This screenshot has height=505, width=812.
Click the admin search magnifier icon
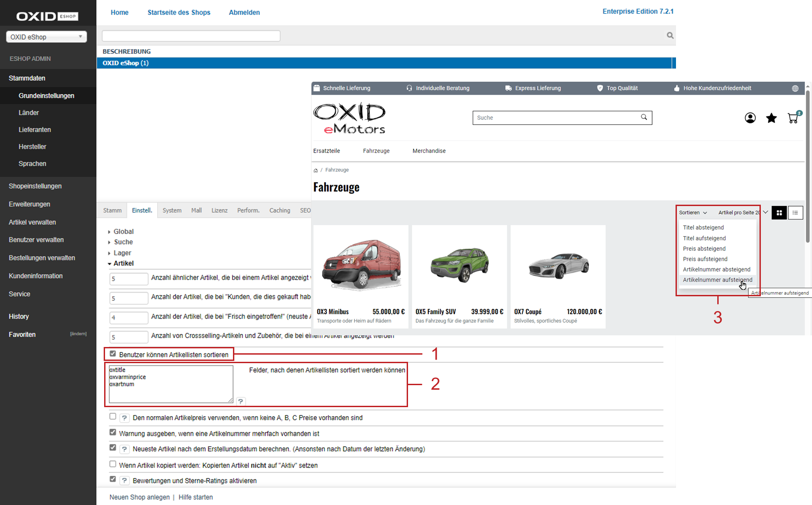(670, 35)
